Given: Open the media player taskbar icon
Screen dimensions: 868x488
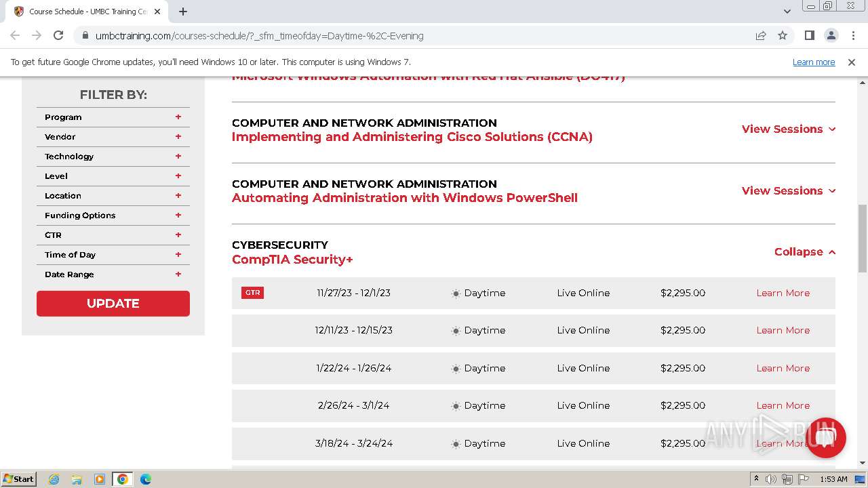Looking at the screenshot, I should (100, 479).
